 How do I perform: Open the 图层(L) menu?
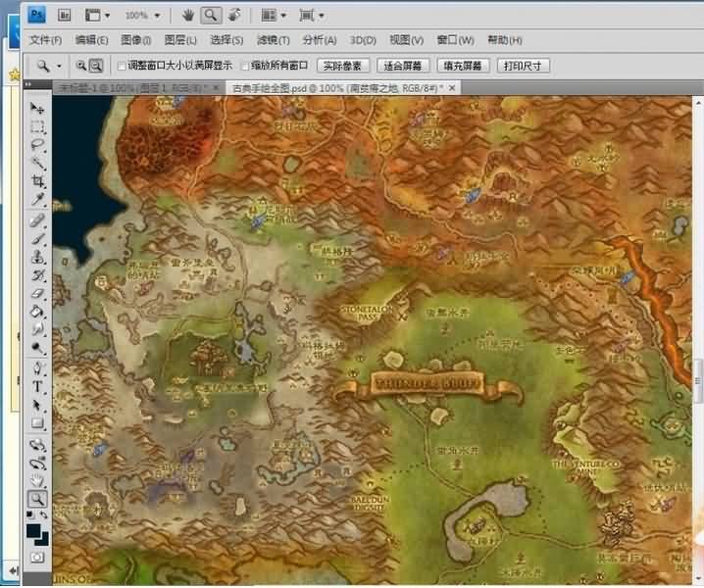tap(180, 40)
